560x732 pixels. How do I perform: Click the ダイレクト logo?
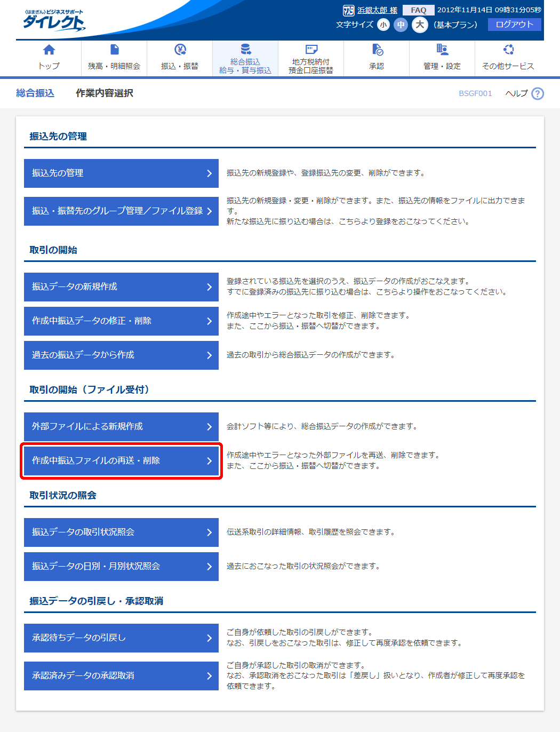tap(53, 21)
